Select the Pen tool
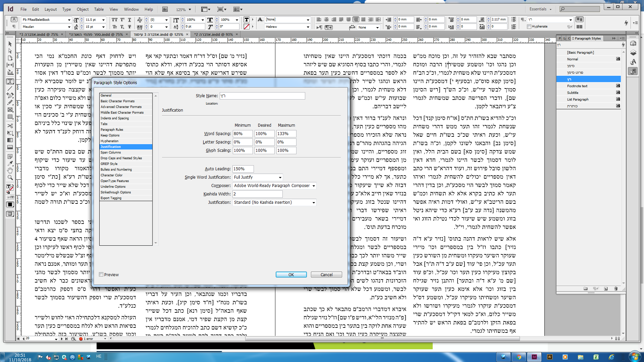644x362 pixels. [x=10, y=95]
